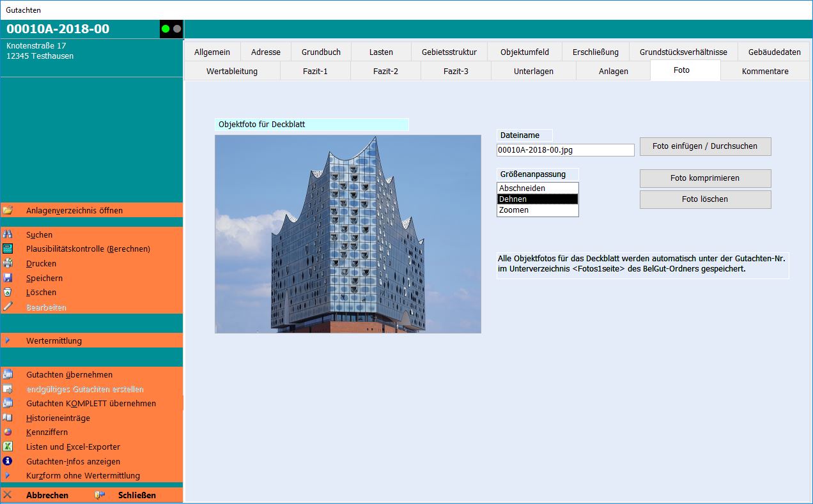
Task: Click the pie chart icon beside Kennziffern
Action: [8, 432]
